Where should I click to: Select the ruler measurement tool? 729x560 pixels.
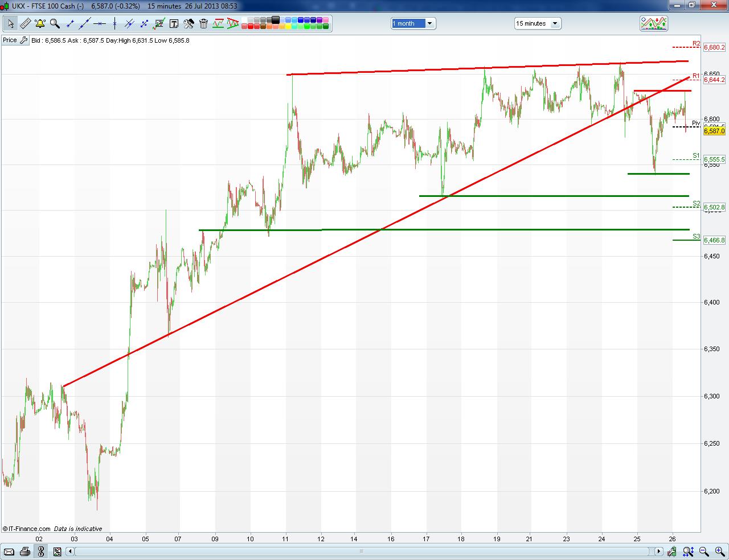(x=25, y=23)
